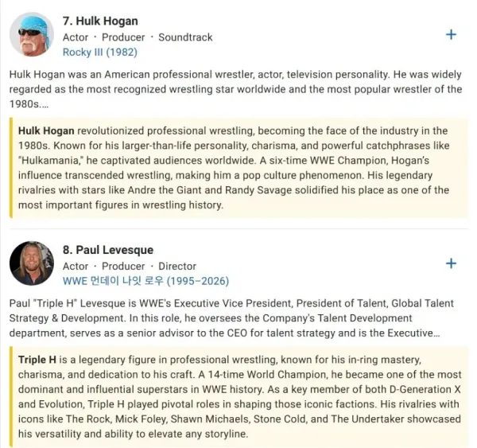
Task: Open the WWE 1995–2026 show link
Action: pyautogui.click(x=145, y=281)
